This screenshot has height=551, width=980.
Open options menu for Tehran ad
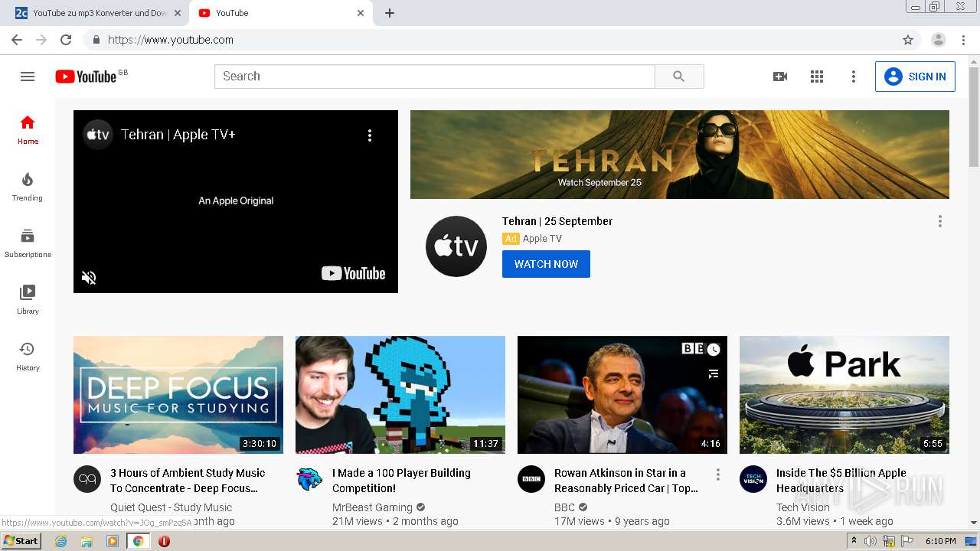pos(940,221)
